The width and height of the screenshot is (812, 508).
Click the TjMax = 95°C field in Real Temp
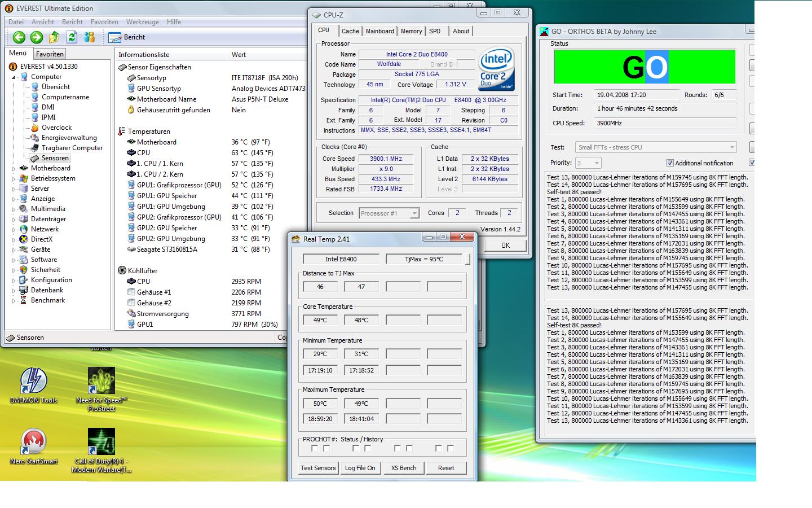tap(424, 259)
